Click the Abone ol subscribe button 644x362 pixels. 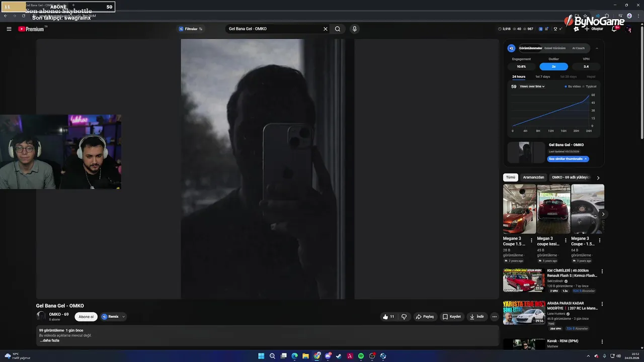pyautogui.click(x=86, y=317)
